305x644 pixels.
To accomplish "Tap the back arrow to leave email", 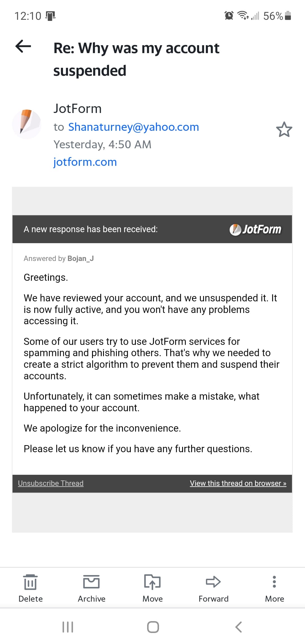I will [23, 46].
